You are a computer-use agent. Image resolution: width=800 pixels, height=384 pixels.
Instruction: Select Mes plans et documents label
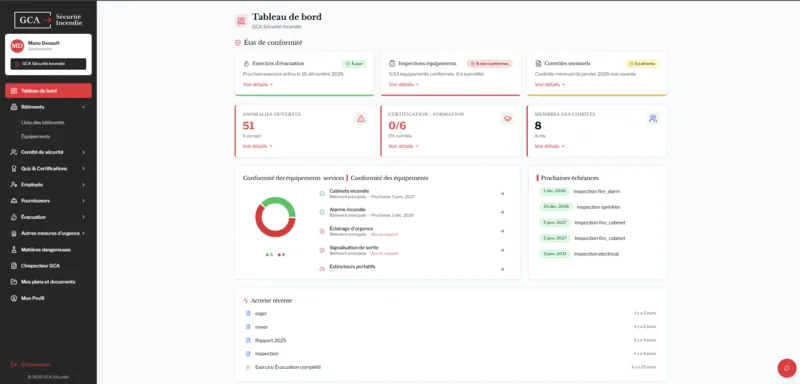[x=48, y=282]
